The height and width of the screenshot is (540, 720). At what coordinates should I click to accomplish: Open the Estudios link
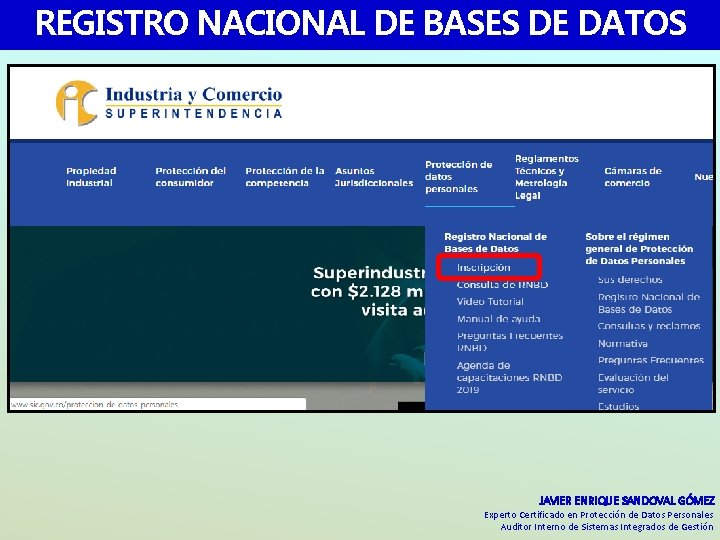tap(619, 406)
